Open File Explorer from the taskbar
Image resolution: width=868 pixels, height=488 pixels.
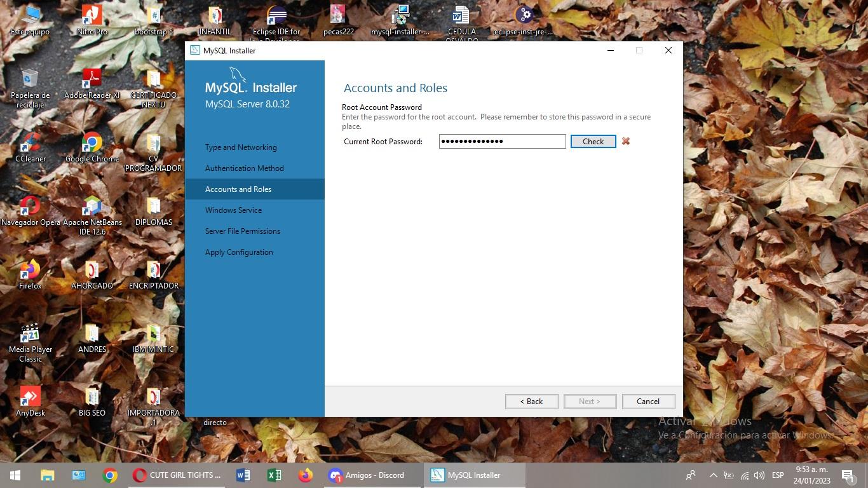[47, 475]
